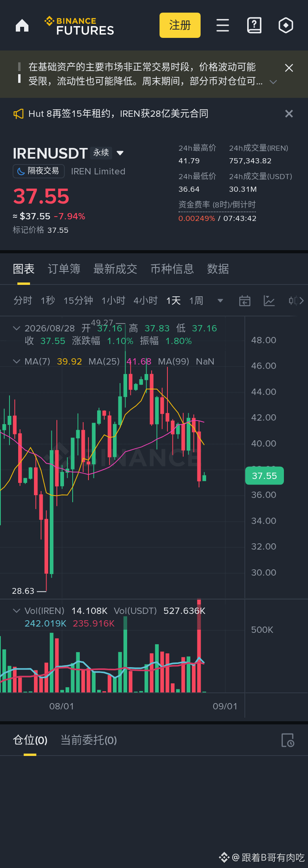Image resolution: width=308 pixels, height=868 pixels.
Task: Switch to the 币种信息 coin info tab
Action: point(172,269)
